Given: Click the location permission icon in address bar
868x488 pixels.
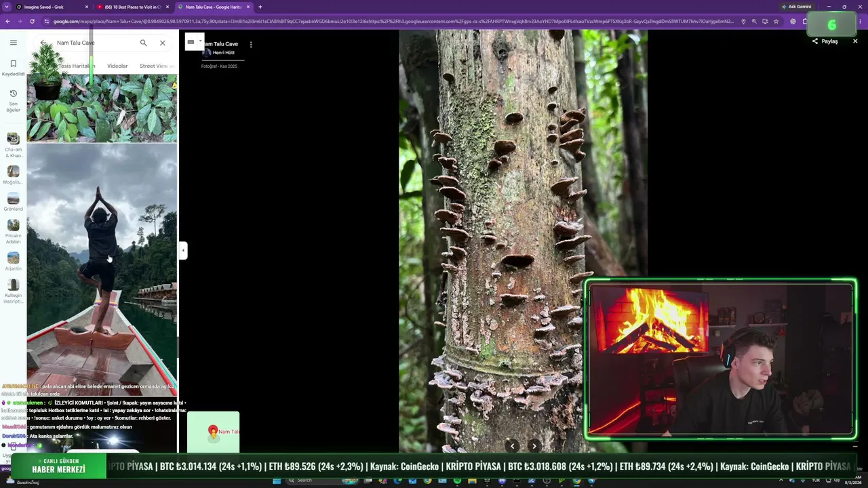Looking at the screenshot, I should pos(744,21).
